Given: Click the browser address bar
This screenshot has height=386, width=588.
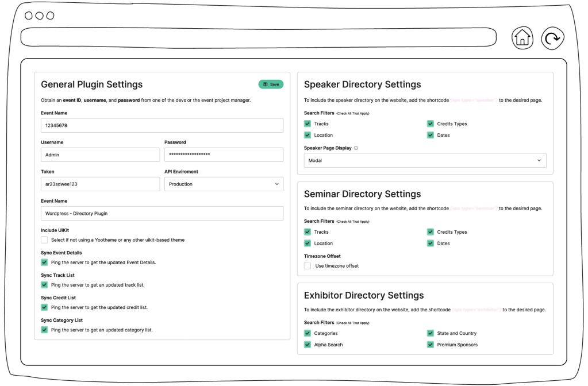Looking at the screenshot, I should pos(258,37).
